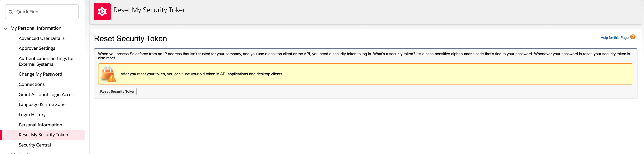Click the Quick Find search field
The height and width of the screenshot is (154, 644).
42,12
